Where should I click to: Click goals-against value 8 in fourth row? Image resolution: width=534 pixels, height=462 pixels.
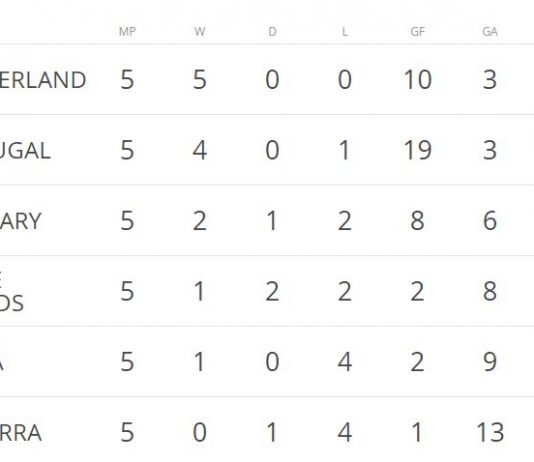click(x=490, y=291)
